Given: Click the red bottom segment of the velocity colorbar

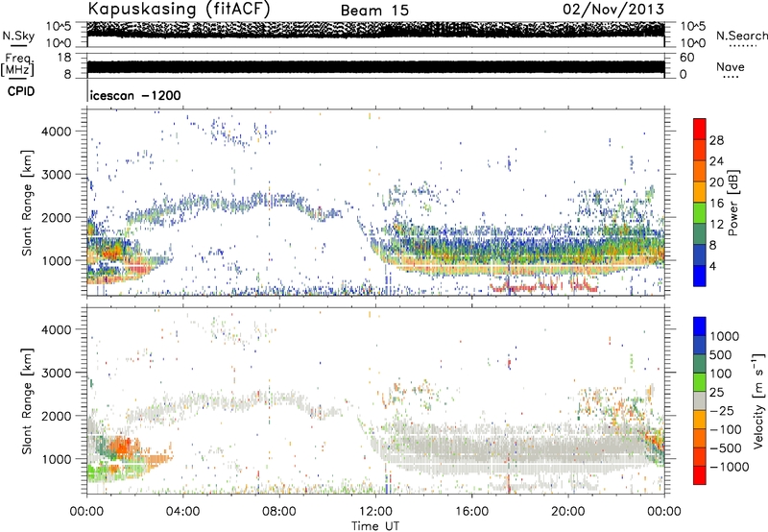Looking at the screenshot, I should [x=700, y=475].
